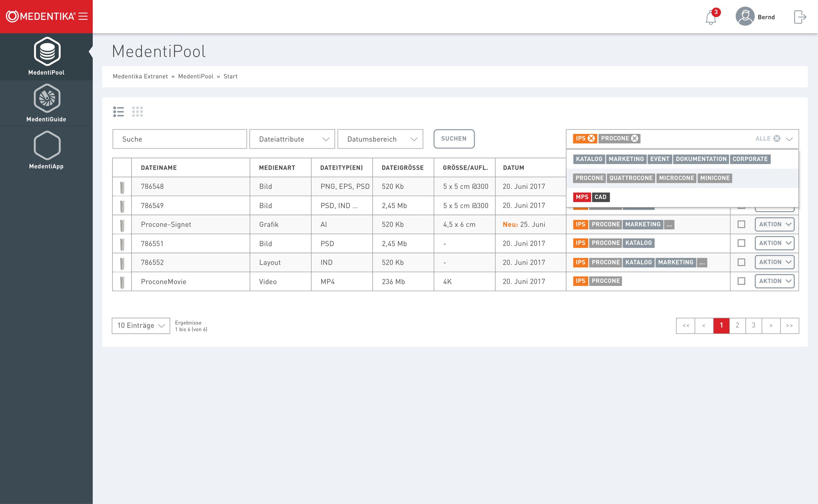Screen dimensions: 818x504
Task: Open the 10 Einträge page-size dropdown
Action: [x=141, y=326]
